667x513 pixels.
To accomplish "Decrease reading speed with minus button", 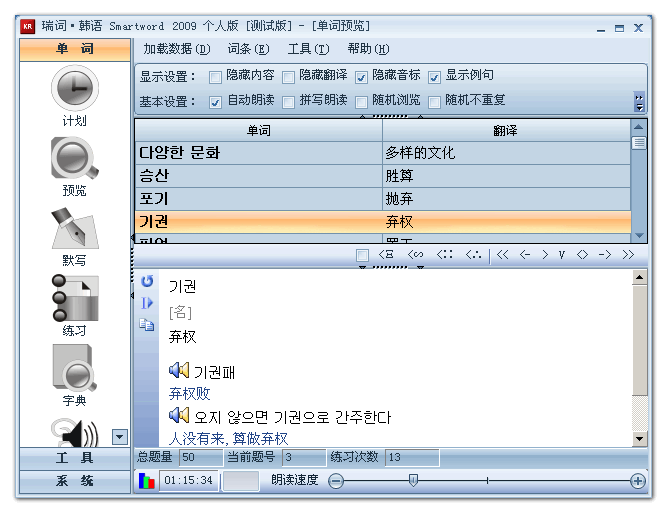I will point(336,481).
